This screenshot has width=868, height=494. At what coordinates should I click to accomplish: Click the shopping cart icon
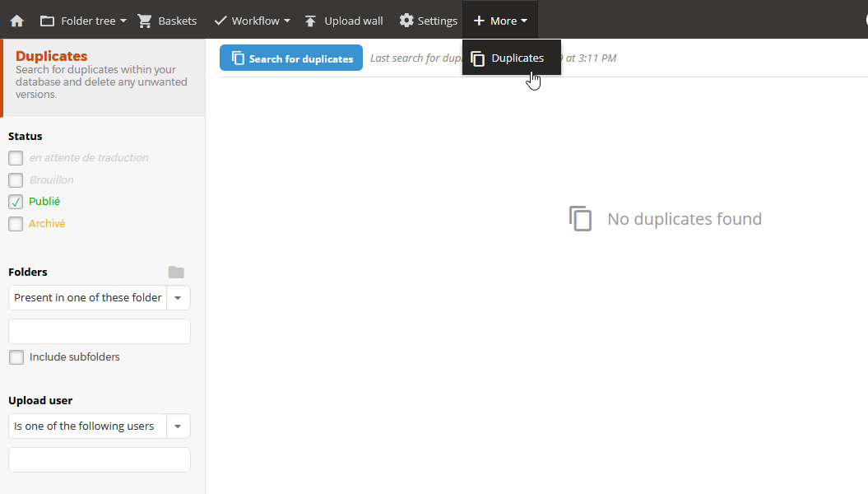click(x=145, y=21)
